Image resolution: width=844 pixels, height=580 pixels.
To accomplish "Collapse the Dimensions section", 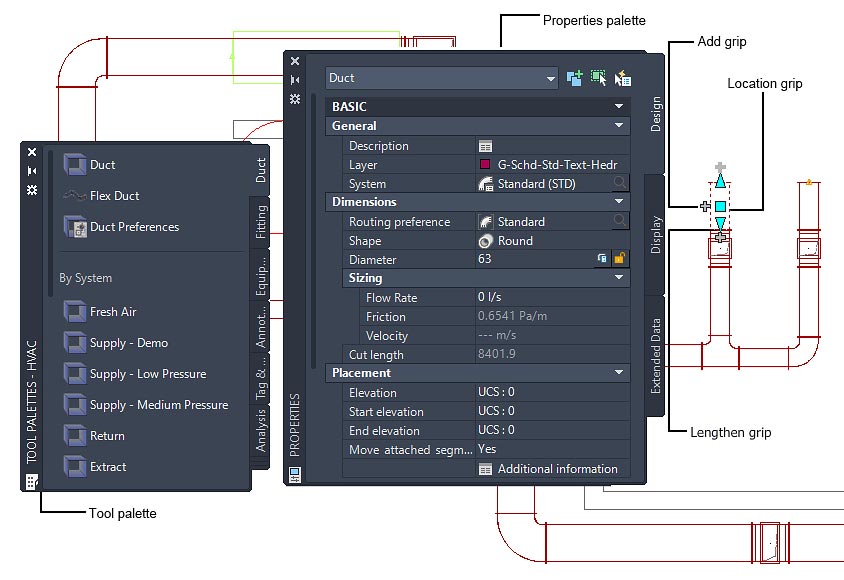I will (x=619, y=202).
